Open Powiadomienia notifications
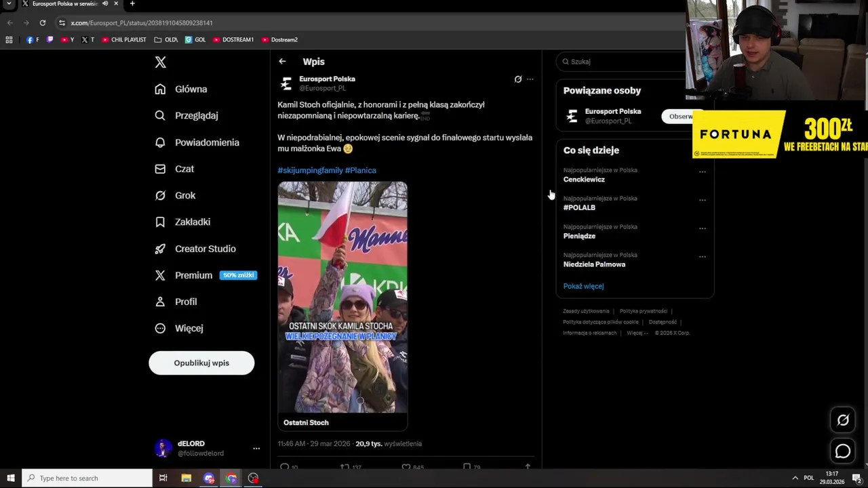The image size is (868, 488). coord(197,142)
